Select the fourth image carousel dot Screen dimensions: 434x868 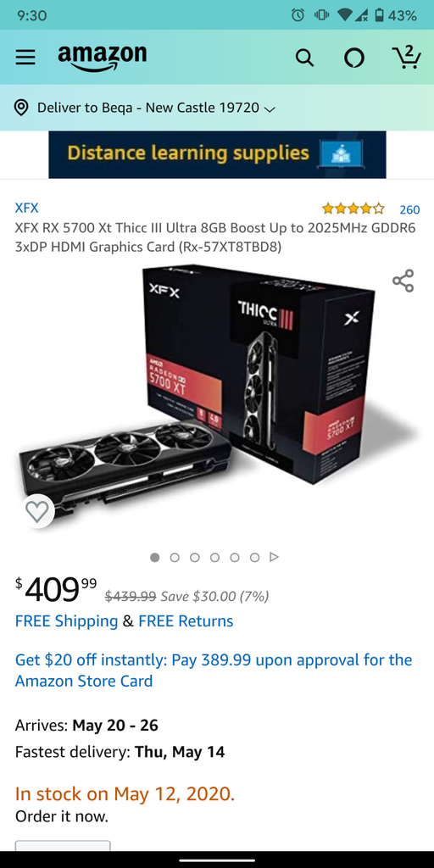(x=214, y=558)
